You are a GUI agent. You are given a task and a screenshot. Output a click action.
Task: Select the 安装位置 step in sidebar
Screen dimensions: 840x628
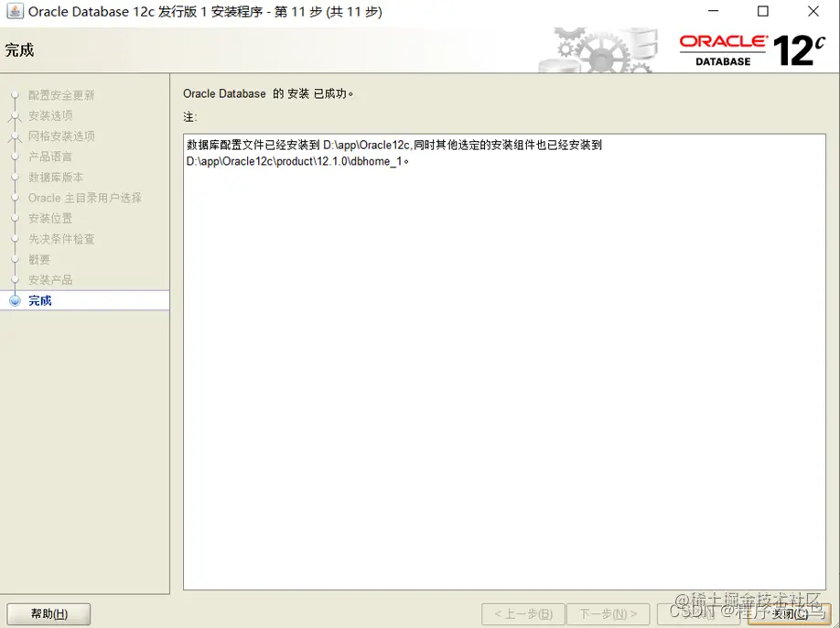[x=50, y=219]
